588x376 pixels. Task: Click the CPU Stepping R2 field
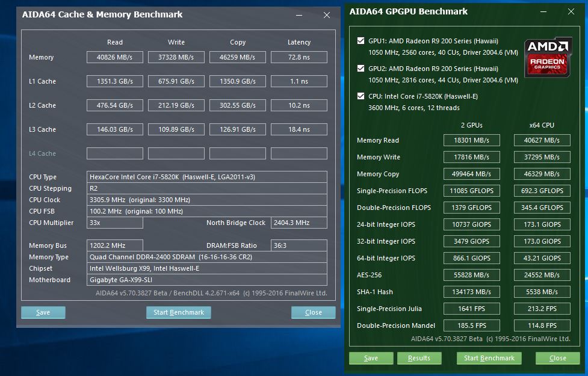click(x=206, y=188)
